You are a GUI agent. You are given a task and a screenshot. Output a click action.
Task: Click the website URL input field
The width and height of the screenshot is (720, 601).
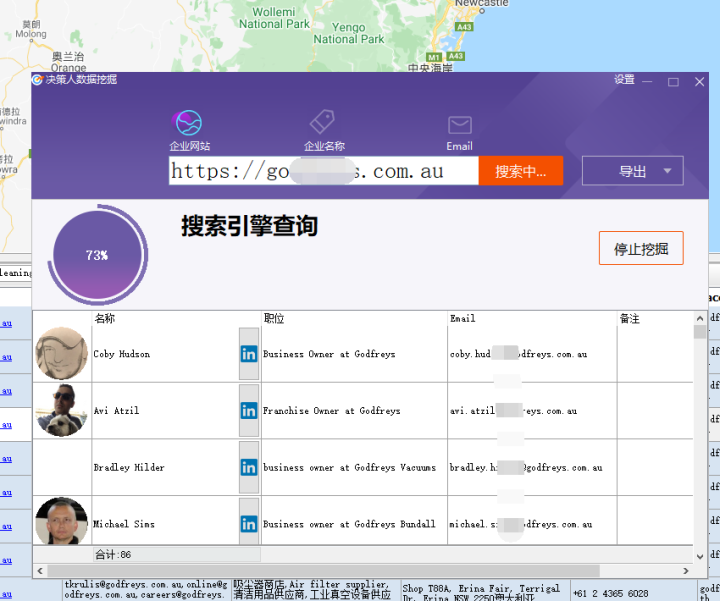coord(324,171)
